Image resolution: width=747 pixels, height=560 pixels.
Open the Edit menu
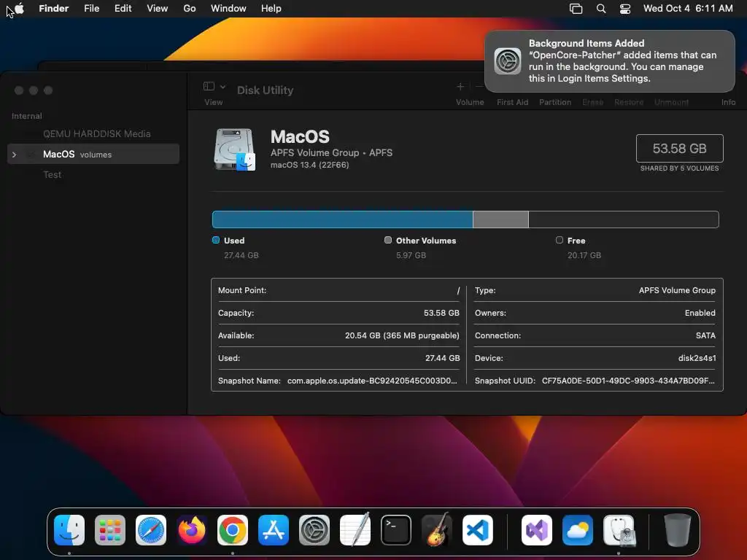123,9
